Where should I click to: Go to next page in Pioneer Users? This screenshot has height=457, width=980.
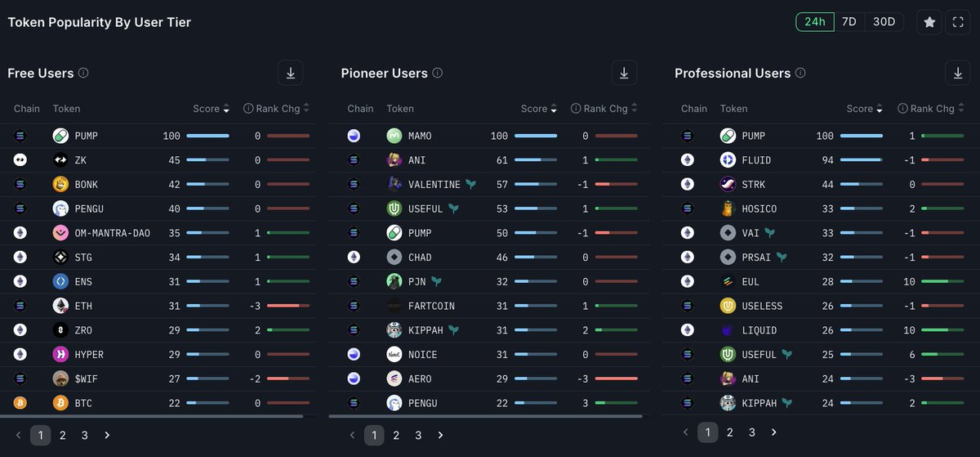pyautogui.click(x=440, y=436)
